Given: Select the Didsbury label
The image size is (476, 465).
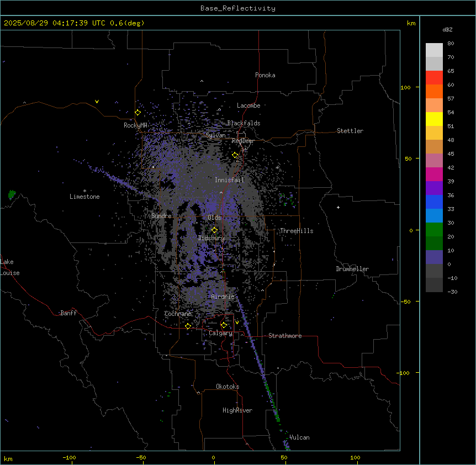Looking at the screenshot, I should (211, 238).
